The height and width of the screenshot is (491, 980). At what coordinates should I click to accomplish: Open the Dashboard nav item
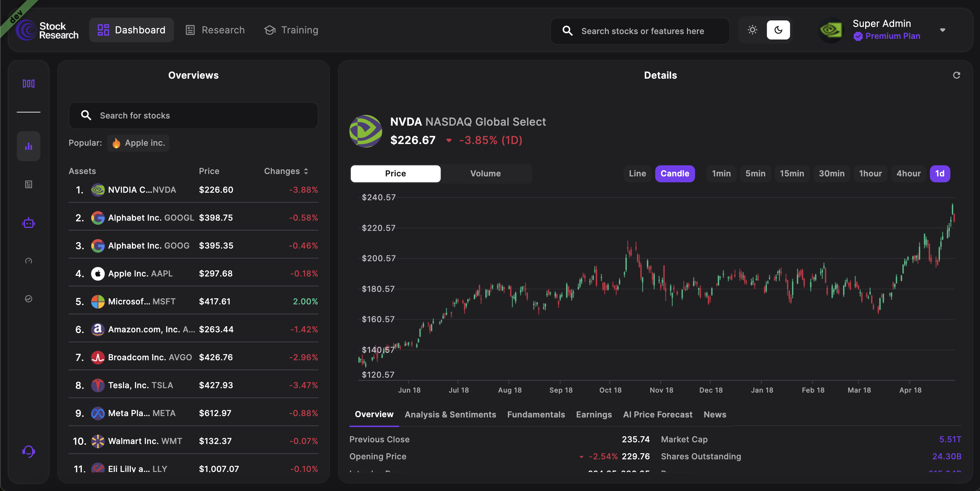pos(132,30)
